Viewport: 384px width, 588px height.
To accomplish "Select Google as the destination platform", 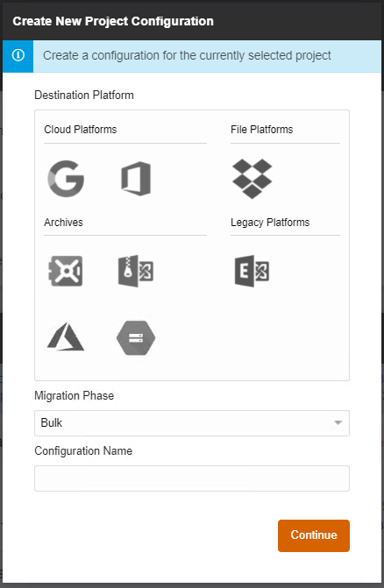I will click(66, 179).
